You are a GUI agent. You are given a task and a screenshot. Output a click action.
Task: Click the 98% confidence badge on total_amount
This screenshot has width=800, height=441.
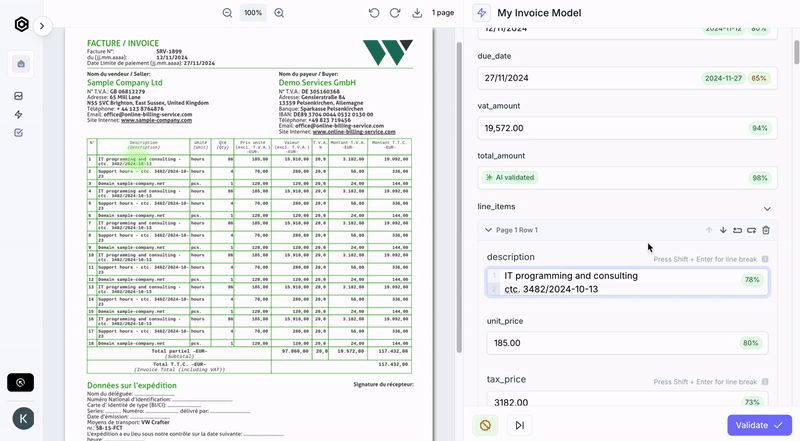tap(760, 178)
